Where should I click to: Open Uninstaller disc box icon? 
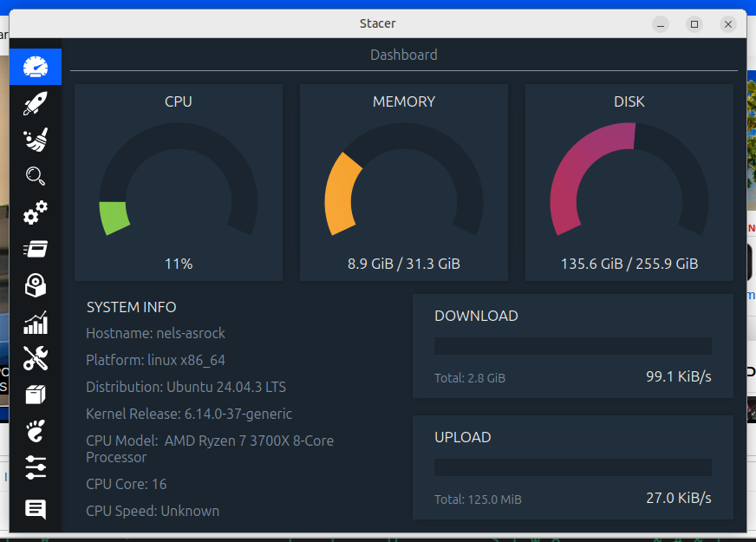36,285
